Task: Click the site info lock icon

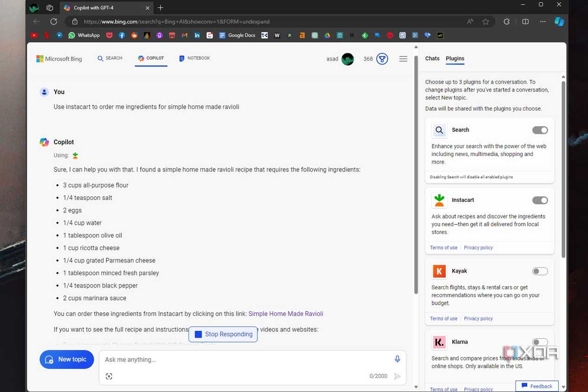Action: point(74,21)
